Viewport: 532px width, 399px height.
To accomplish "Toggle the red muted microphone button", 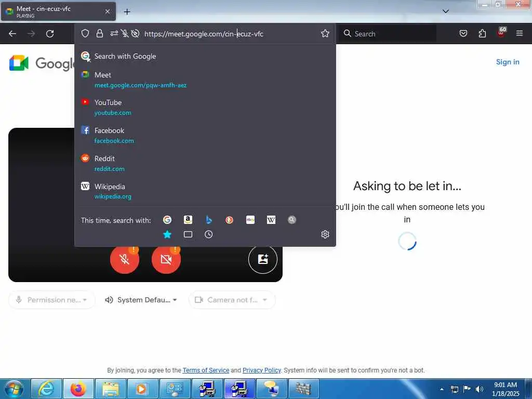I will 125,259.
